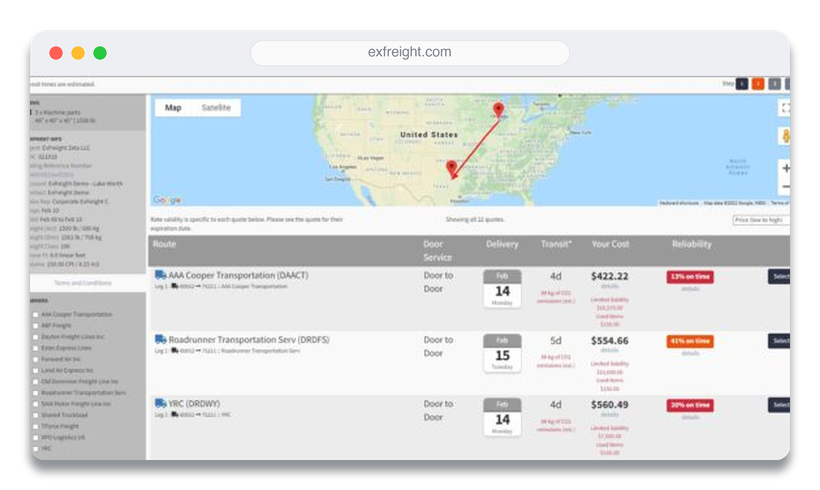This screenshot has width=820, height=490.
Task: Click the red close window button
Action: (56, 53)
